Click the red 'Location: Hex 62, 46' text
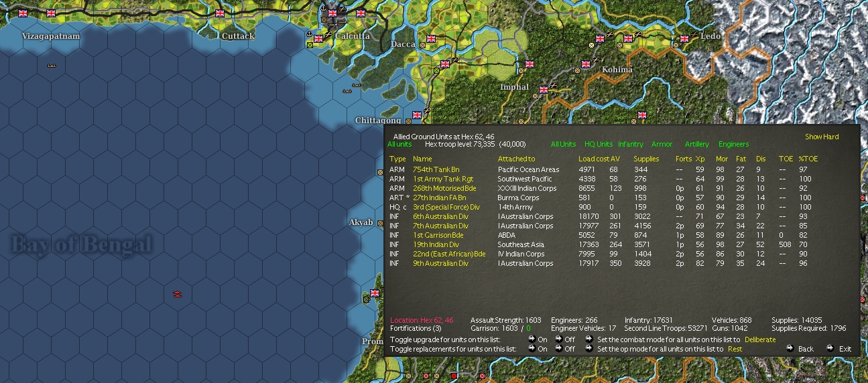The height and width of the screenshot is (383, 868). coord(422,320)
